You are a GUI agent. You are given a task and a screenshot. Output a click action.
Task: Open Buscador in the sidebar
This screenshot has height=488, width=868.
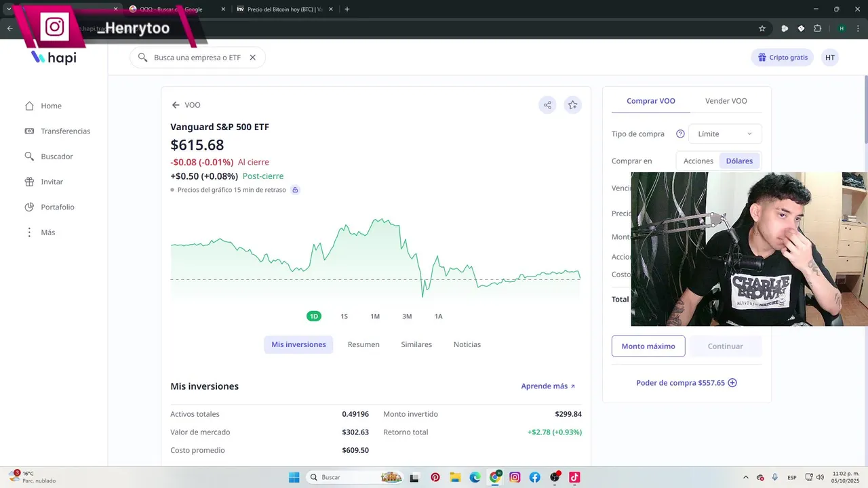pyautogui.click(x=49, y=157)
